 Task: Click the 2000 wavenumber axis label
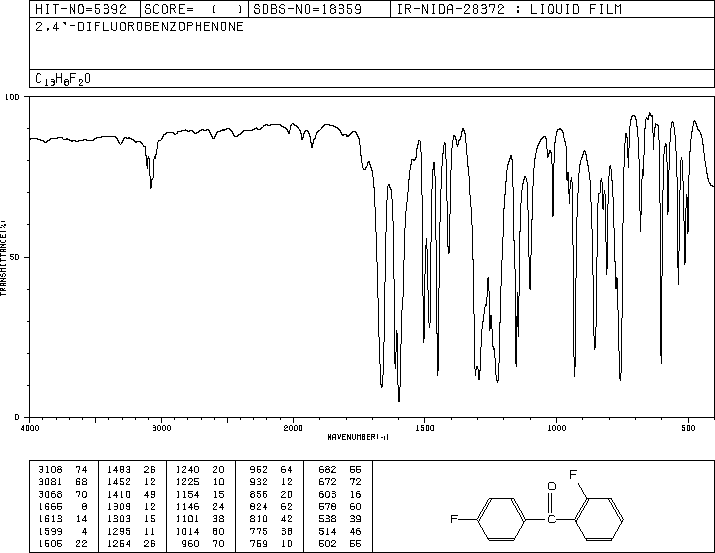point(293,428)
